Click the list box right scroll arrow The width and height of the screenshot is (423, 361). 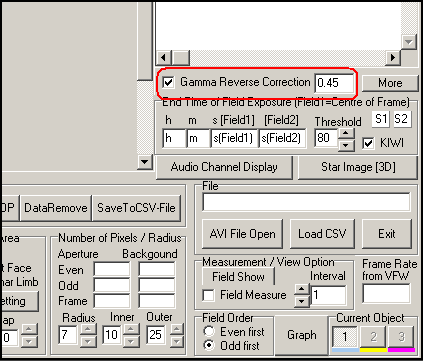(393, 58)
